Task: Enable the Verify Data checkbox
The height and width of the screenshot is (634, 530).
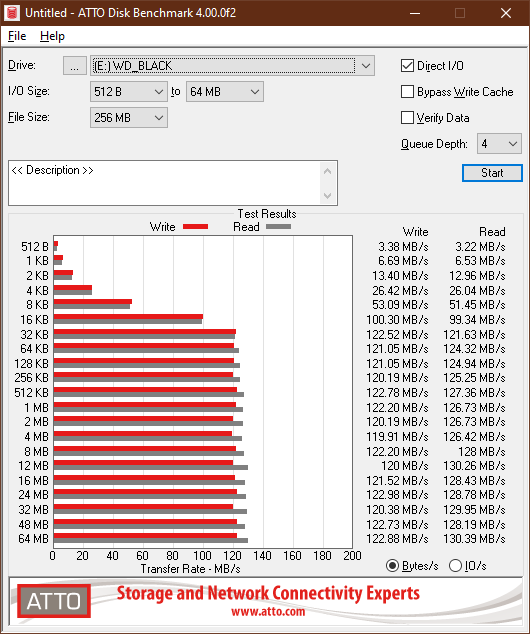Action: point(407,118)
